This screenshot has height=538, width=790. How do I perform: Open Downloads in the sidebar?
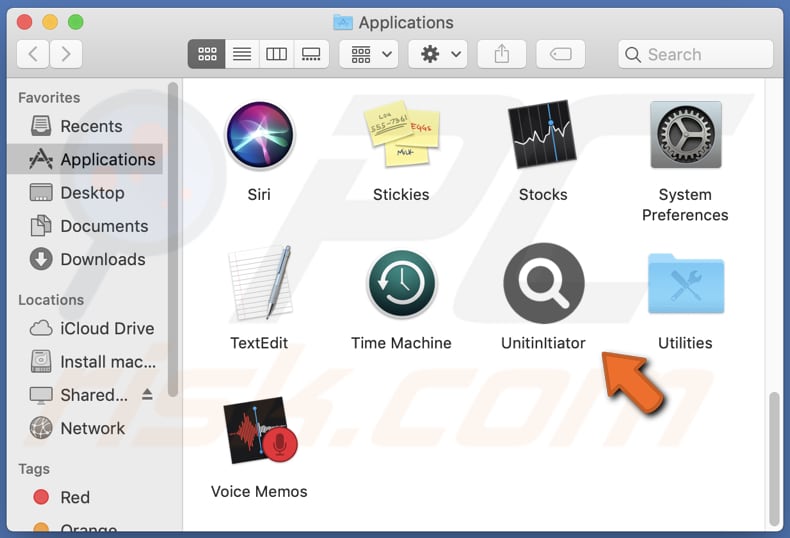pyautogui.click(x=85, y=259)
